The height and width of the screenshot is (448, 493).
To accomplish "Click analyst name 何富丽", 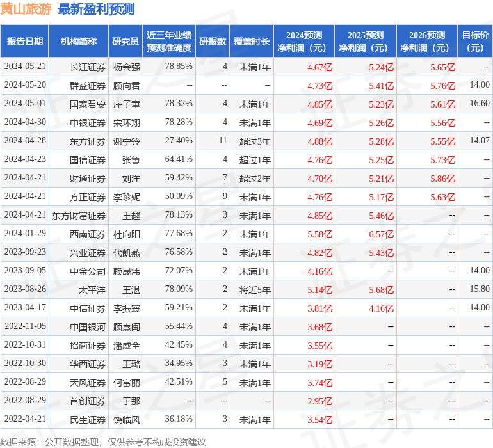I will 126,383.
